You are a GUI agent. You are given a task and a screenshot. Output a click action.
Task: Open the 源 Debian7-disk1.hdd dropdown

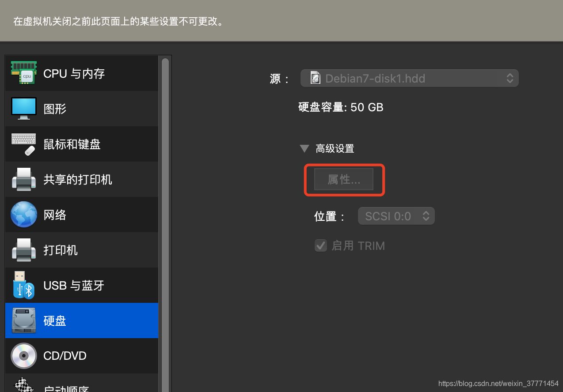[409, 79]
